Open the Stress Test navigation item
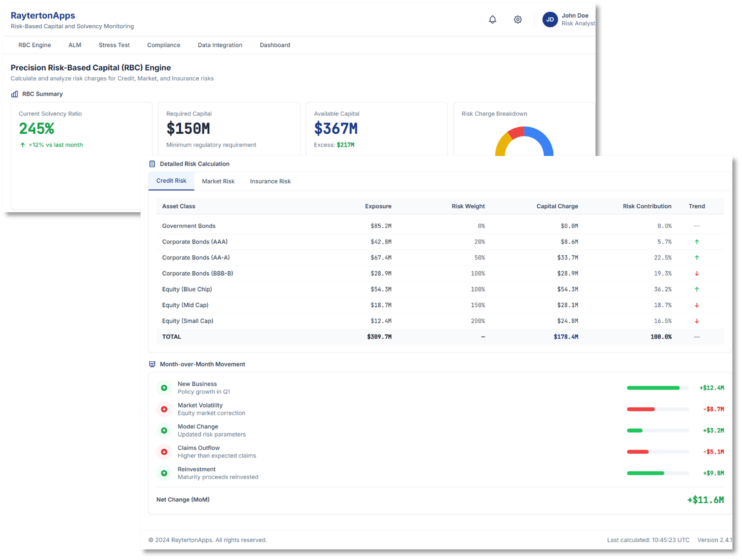The image size is (742, 560). (x=114, y=45)
